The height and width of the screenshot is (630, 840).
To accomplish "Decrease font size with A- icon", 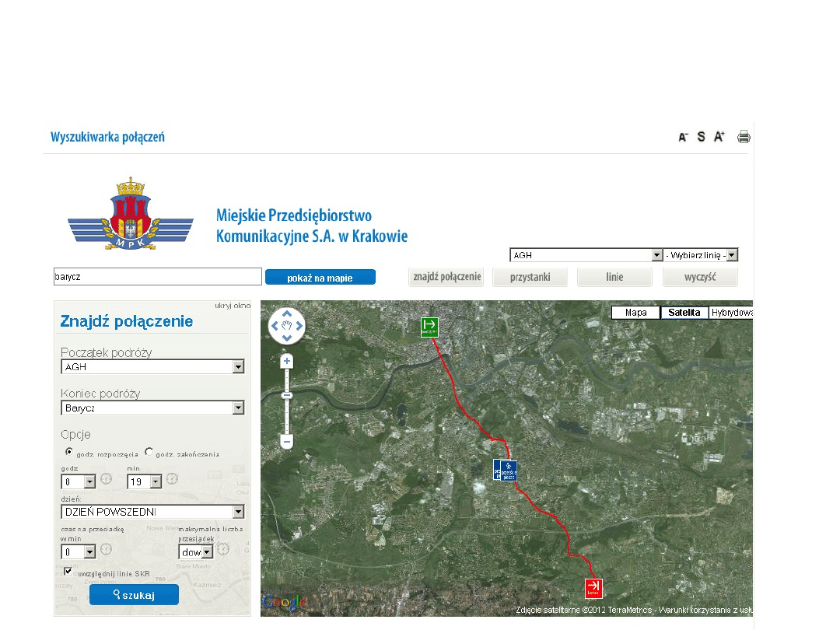I will click(683, 137).
